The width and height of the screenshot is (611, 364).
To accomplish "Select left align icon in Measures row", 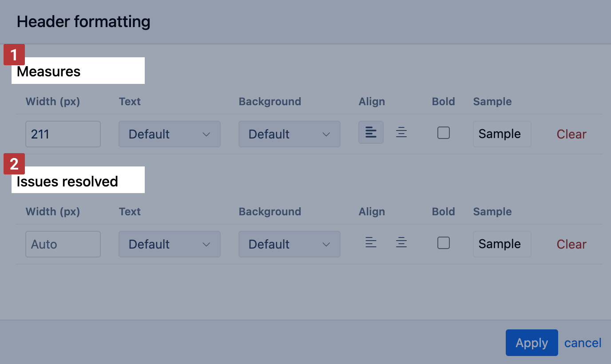I will tap(371, 132).
